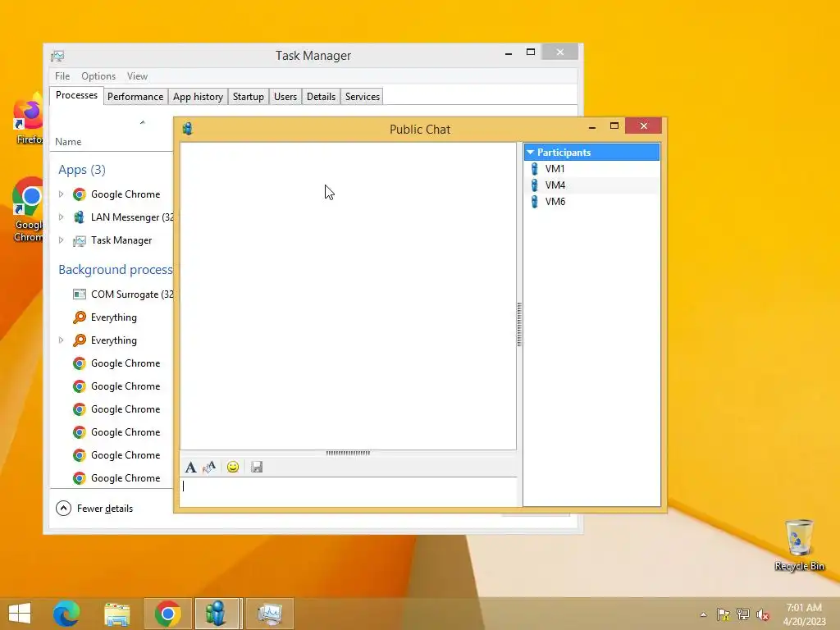Click the Google Chrome app icon under Apps
Screen dimensions: 840x630
pyautogui.click(x=80, y=194)
